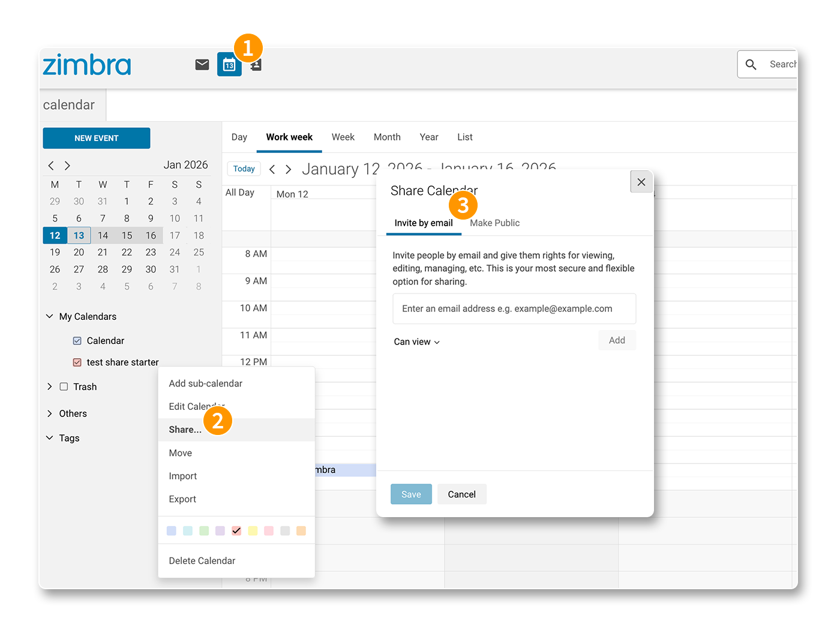
Task: Open the Can view permissions dropdown
Action: [416, 341]
